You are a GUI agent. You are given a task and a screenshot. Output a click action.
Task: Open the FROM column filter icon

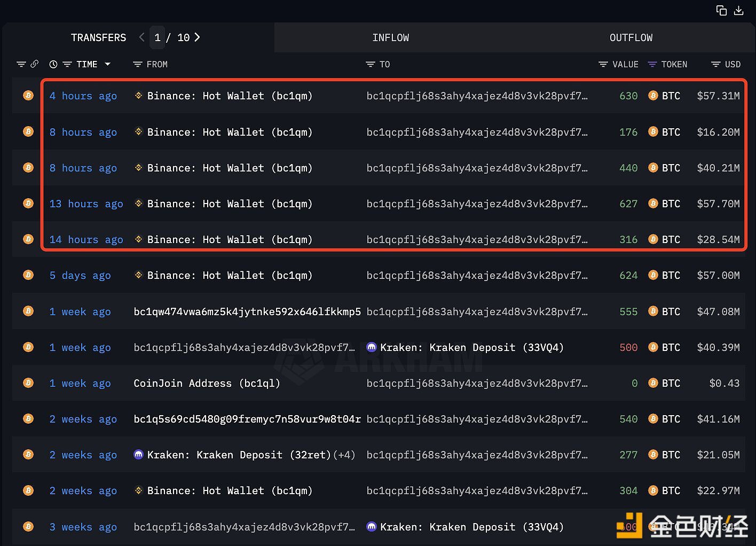[x=137, y=65]
